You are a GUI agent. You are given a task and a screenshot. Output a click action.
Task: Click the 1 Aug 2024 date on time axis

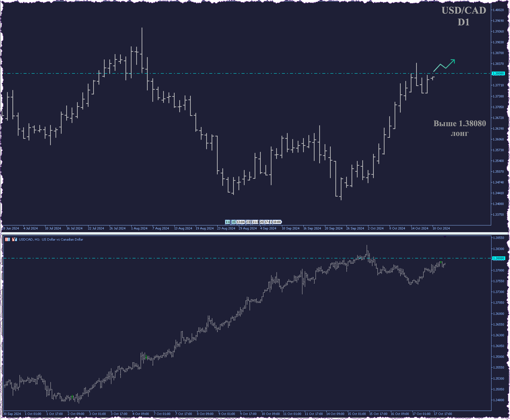pos(139,228)
